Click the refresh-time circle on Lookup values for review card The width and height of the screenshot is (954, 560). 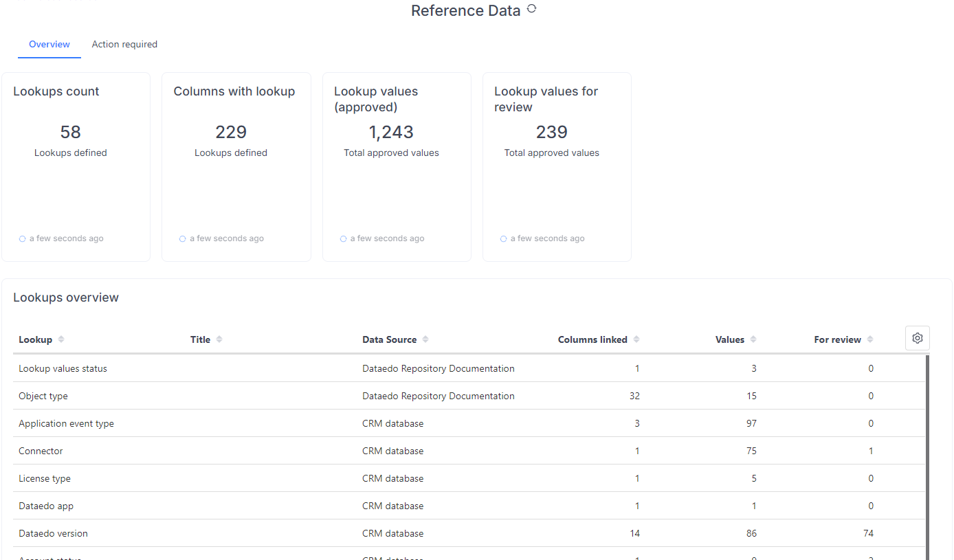[504, 238]
